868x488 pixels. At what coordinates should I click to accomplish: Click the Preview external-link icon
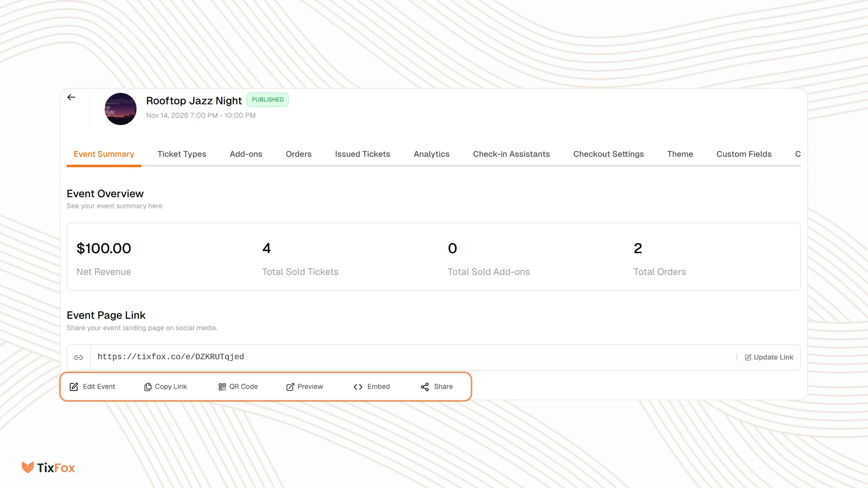[290, 387]
